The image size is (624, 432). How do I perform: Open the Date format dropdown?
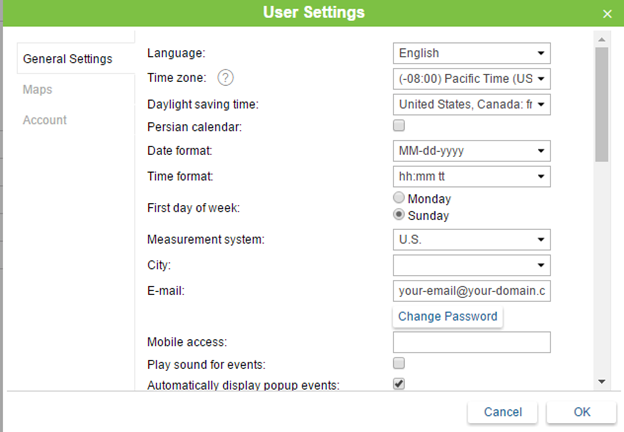(x=471, y=151)
